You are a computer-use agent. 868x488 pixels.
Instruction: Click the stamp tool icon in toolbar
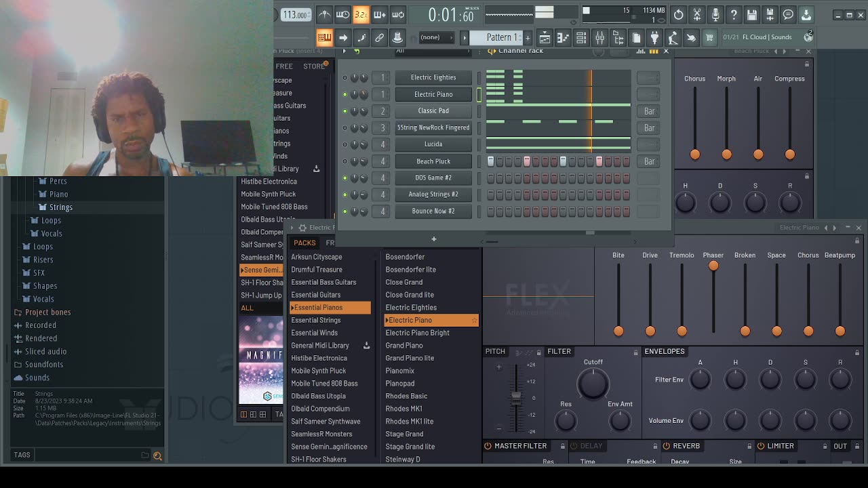coord(398,38)
